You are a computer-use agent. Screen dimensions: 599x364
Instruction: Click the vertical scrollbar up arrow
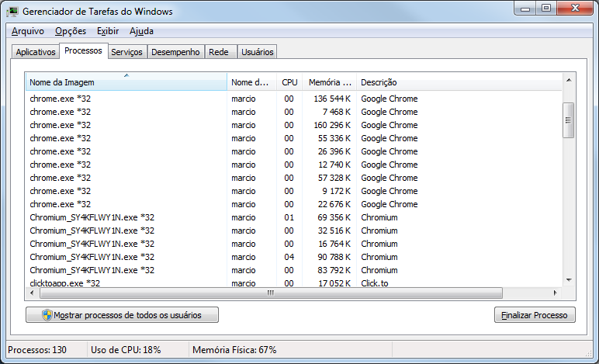[569, 80]
